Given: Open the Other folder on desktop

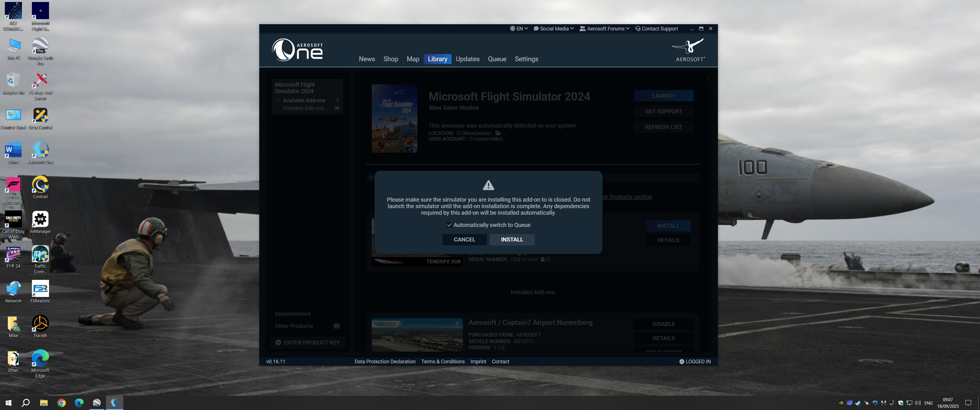Looking at the screenshot, I should pyautogui.click(x=13, y=361).
